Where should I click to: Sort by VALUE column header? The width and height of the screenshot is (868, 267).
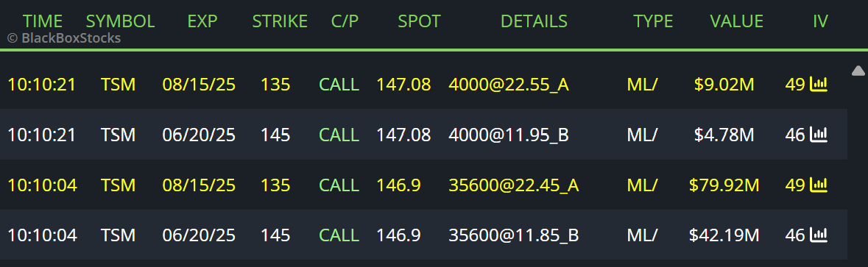[737, 21]
